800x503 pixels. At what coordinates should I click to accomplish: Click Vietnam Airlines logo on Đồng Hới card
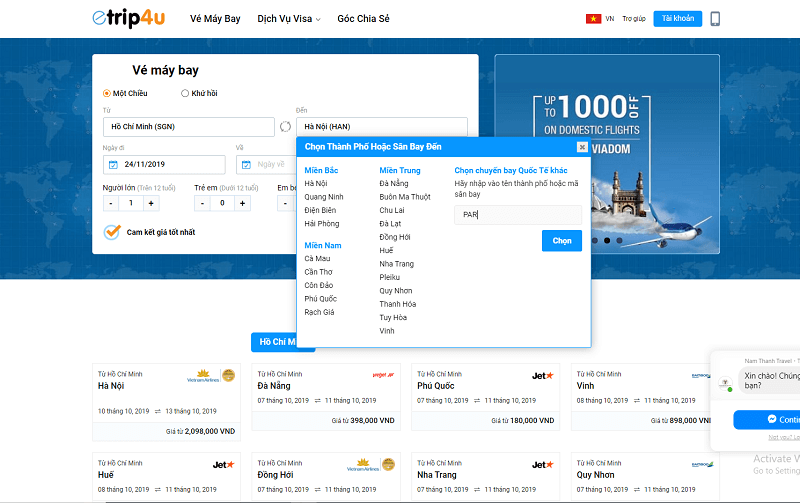[363, 465]
